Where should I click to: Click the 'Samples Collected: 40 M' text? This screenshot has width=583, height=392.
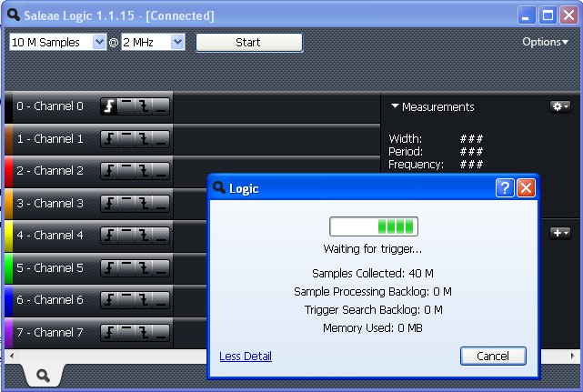(x=373, y=274)
